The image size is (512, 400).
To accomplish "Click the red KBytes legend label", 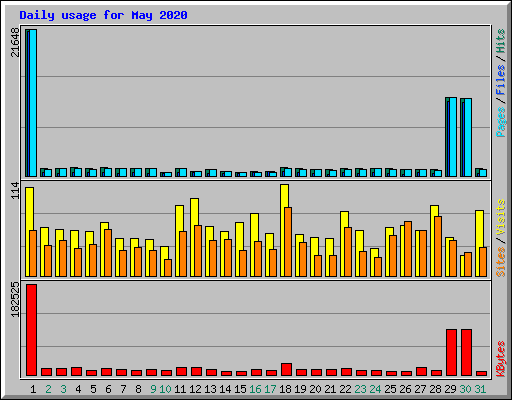I will 500,359.
